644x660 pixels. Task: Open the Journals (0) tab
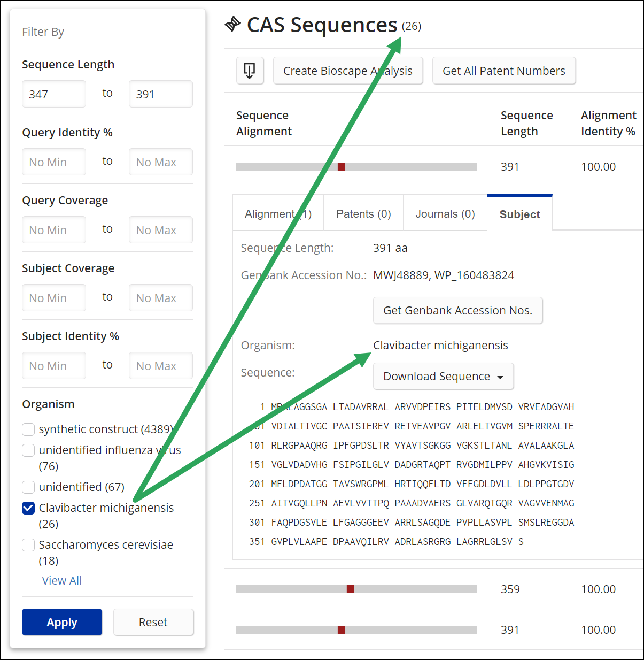[x=445, y=214]
